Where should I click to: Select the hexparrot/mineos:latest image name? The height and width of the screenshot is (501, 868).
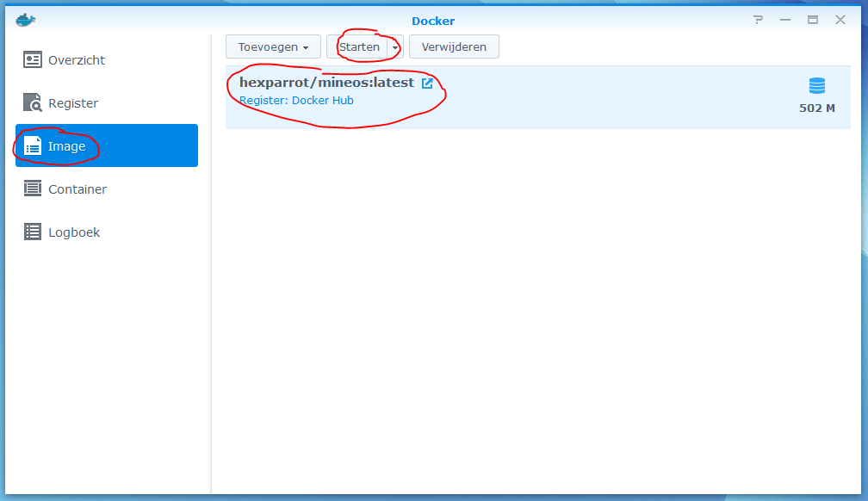326,83
